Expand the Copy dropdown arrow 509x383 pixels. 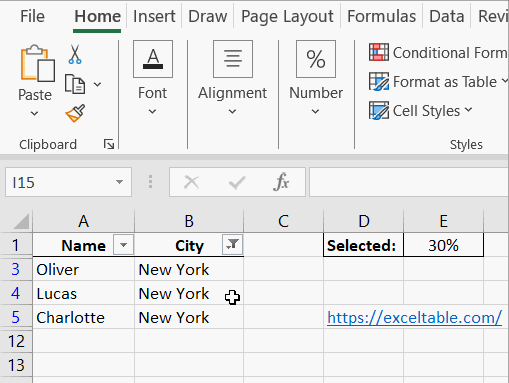[97, 84]
